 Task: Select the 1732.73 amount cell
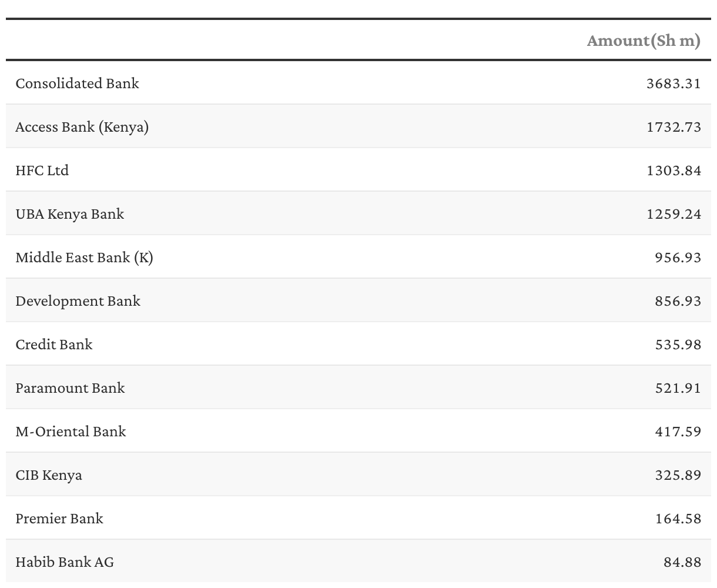click(x=674, y=127)
